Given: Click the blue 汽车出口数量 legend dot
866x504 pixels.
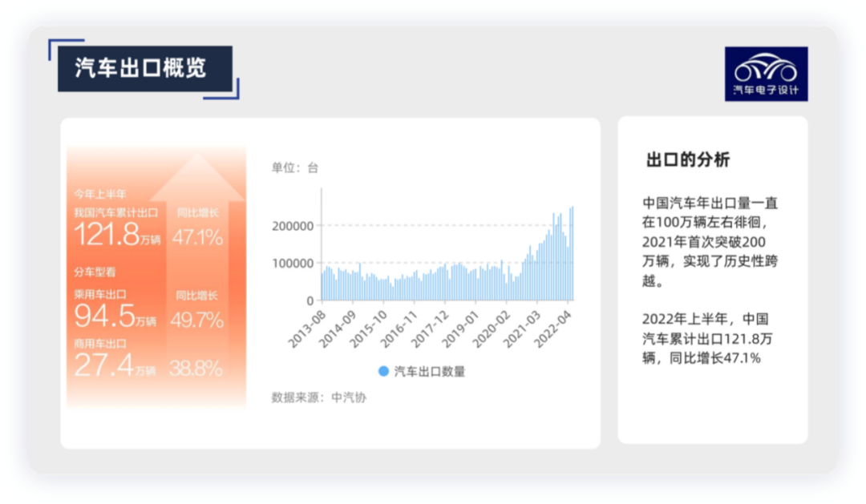Looking at the screenshot, I should click(383, 372).
